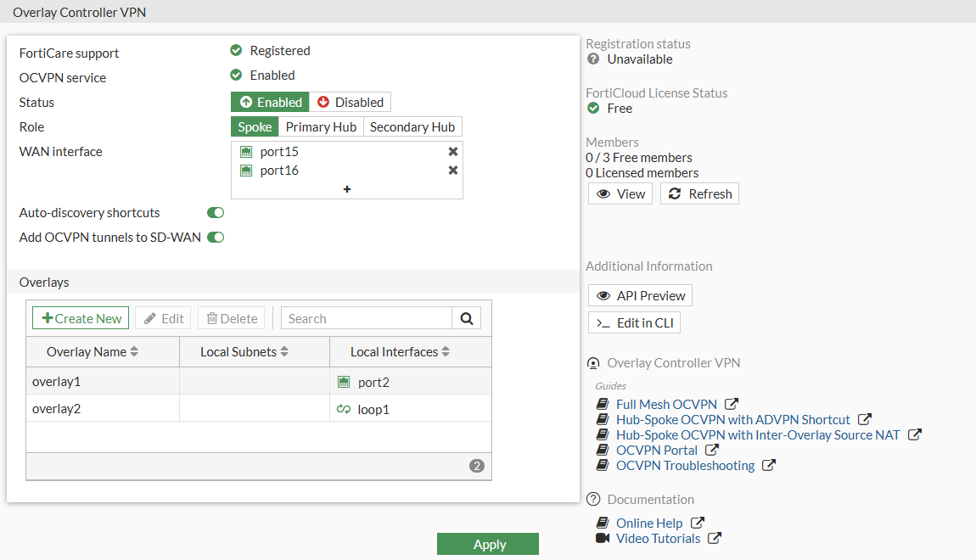Select Primary Hub role
The height and width of the screenshot is (560, 976).
[321, 127]
